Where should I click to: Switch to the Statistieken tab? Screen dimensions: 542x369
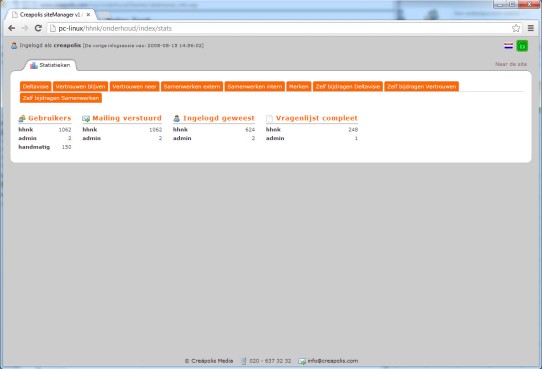point(50,65)
